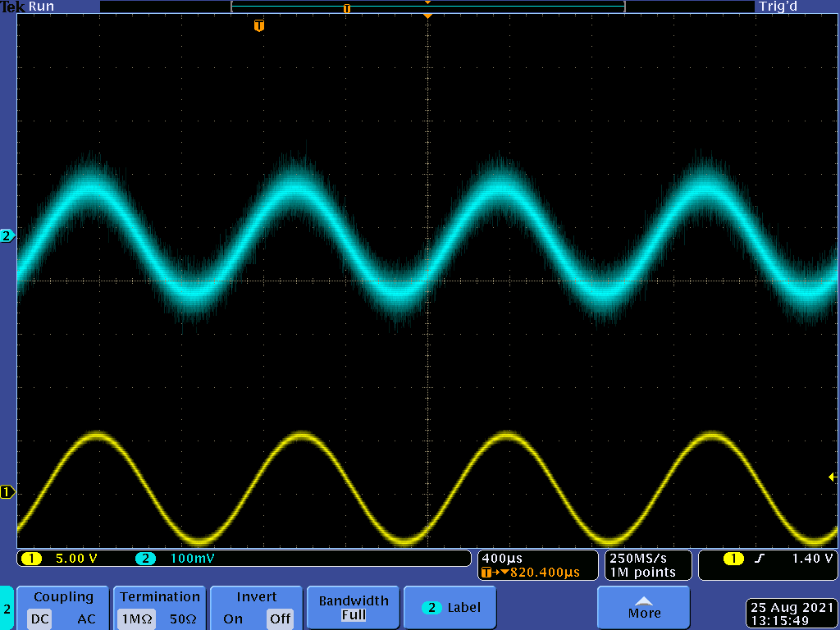Select AC coupling option
Viewport: 840px width, 630px height.
point(86,619)
